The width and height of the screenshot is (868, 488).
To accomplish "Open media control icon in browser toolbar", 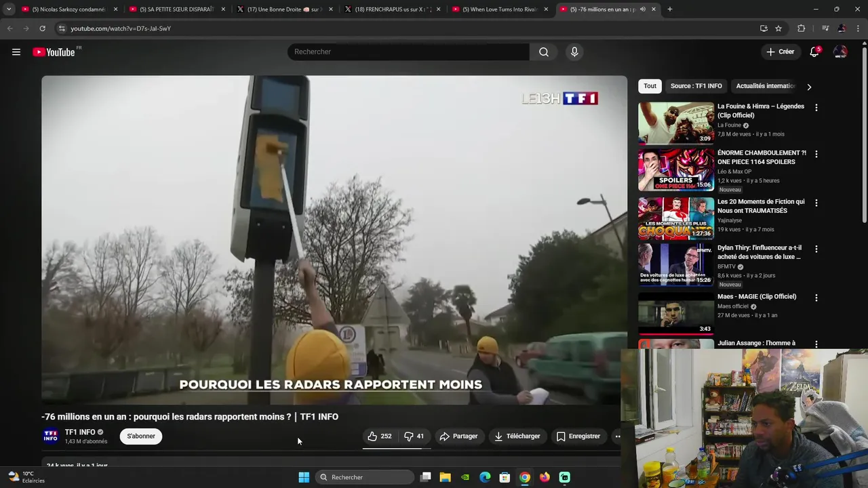I will tap(825, 28).
